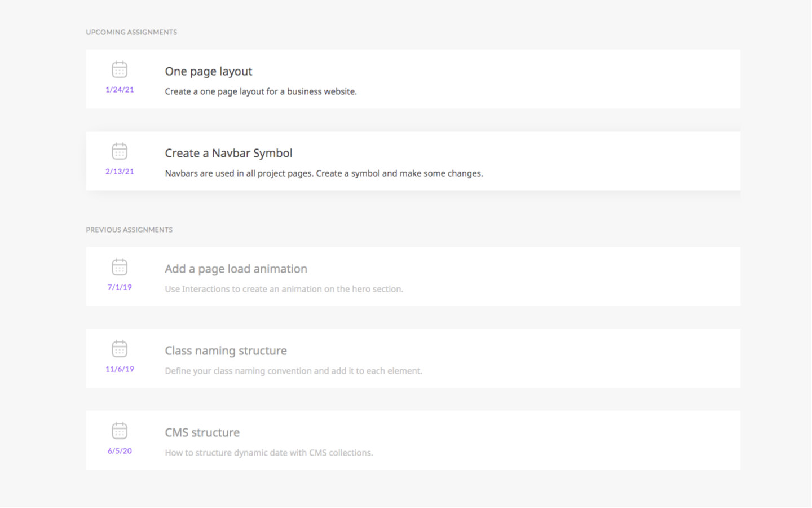Select the calendar icon for Create a Navbar Symbol
812x508 pixels.
pyautogui.click(x=119, y=151)
